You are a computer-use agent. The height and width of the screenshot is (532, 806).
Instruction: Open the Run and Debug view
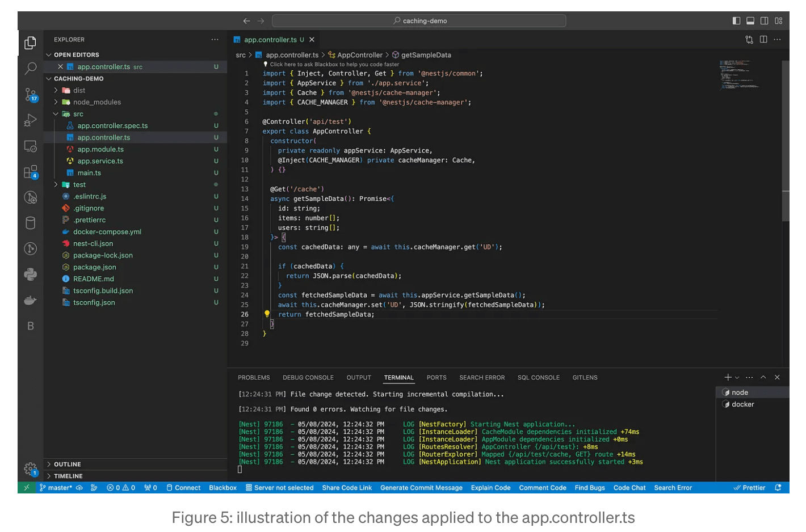click(30, 120)
